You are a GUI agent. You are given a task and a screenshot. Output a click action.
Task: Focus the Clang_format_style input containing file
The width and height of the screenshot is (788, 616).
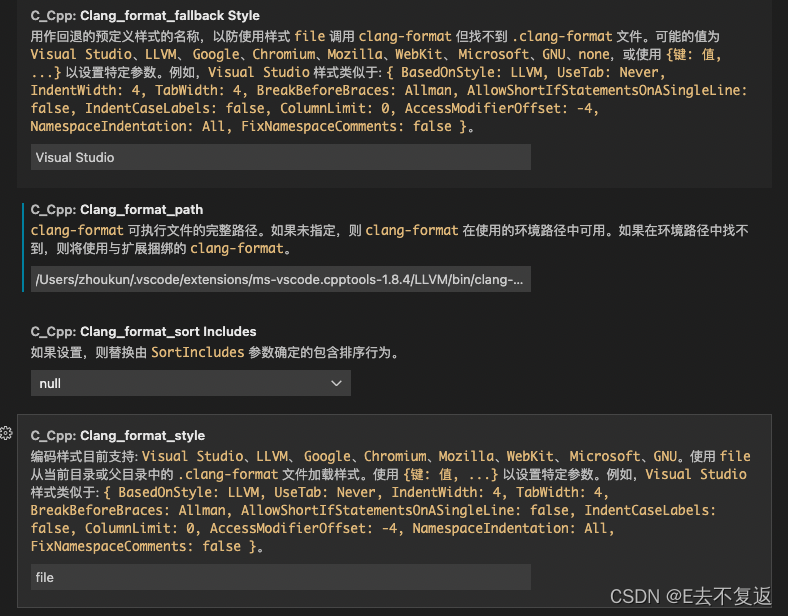tap(280, 577)
